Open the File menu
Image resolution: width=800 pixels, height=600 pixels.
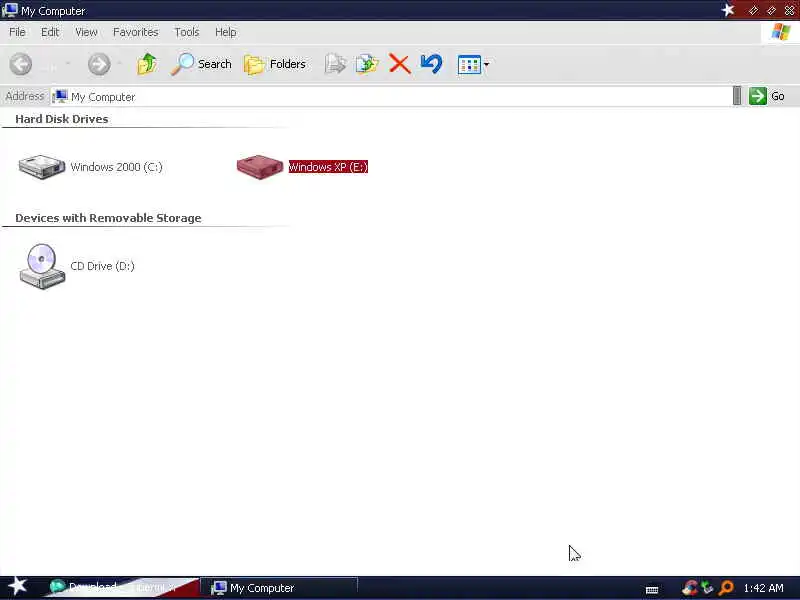coord(17,32)
